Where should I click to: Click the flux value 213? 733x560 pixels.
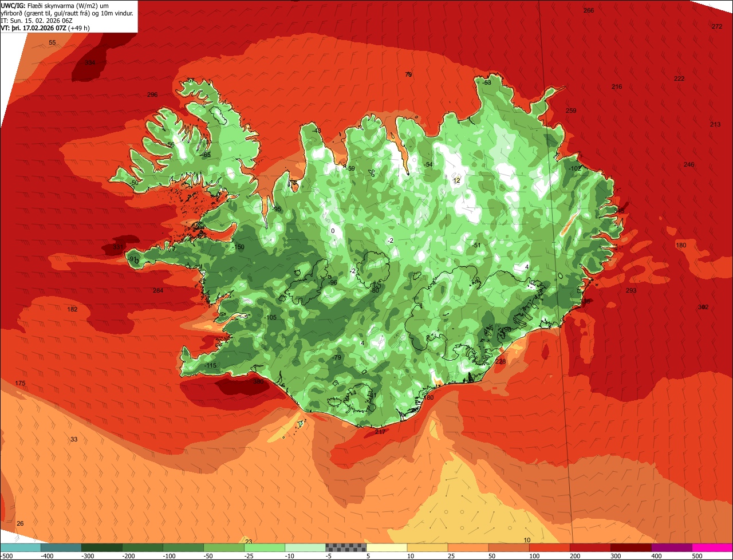pos(715,124)
